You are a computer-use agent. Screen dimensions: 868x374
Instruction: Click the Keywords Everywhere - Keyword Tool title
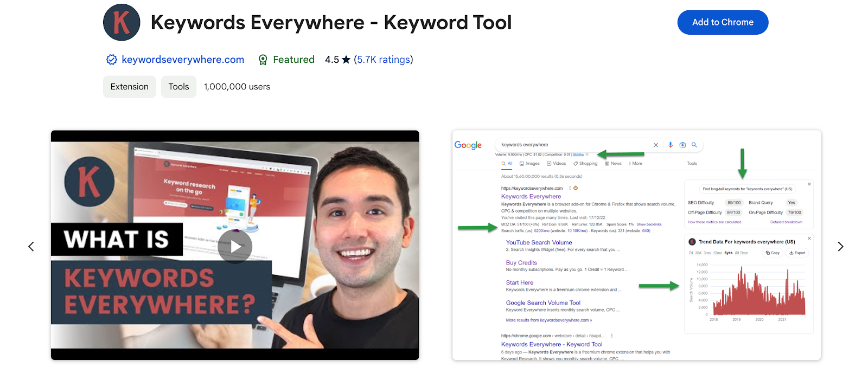tap(331, 22)
